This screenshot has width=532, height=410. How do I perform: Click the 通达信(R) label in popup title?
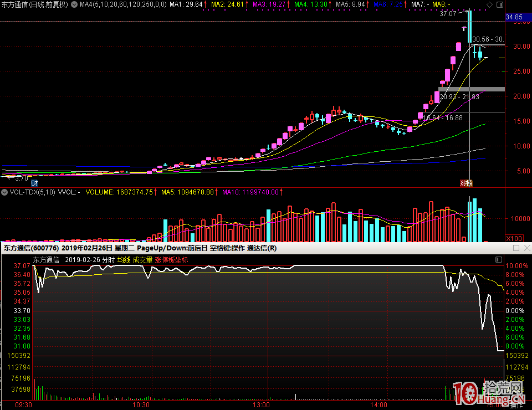[x=262, y=248]
